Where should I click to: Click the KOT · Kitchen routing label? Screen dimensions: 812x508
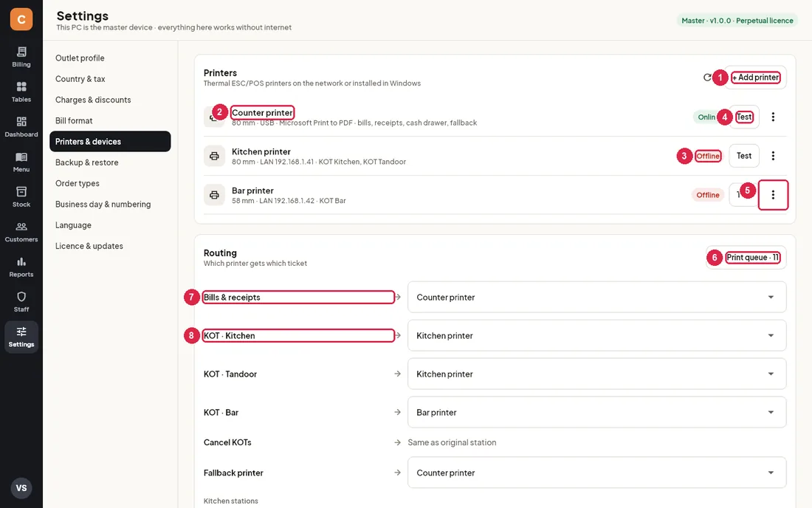229,335
